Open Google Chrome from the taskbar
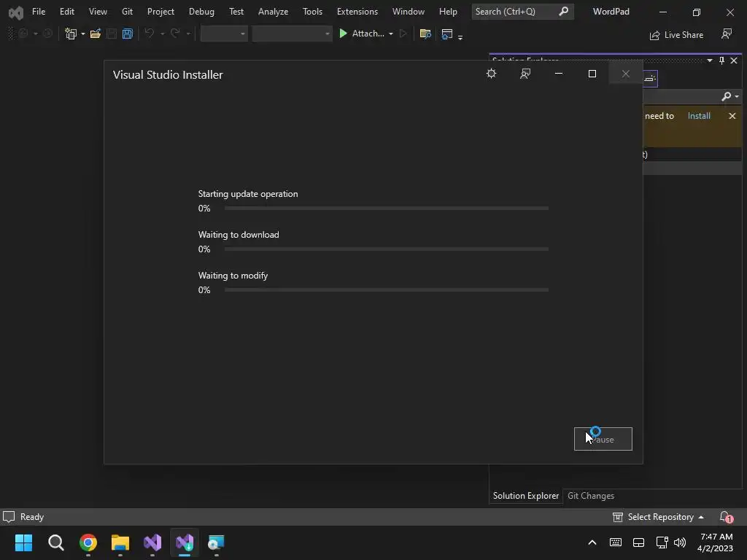 [x=88, y=542]
